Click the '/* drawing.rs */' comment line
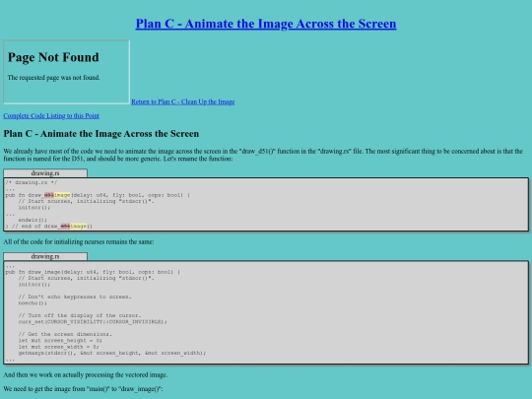The height and width of the screenshot is (399, 532). tap(32, 182)
